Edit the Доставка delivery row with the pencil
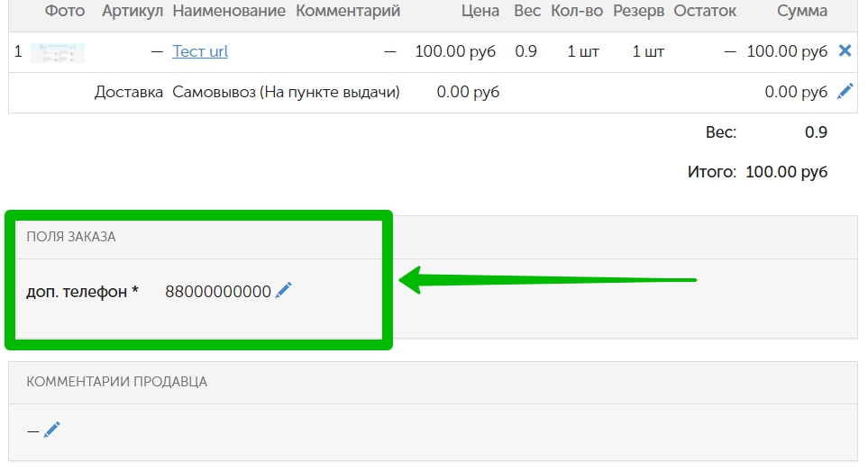The width and height of the screenshot is (868, 471). click(845, 91)
